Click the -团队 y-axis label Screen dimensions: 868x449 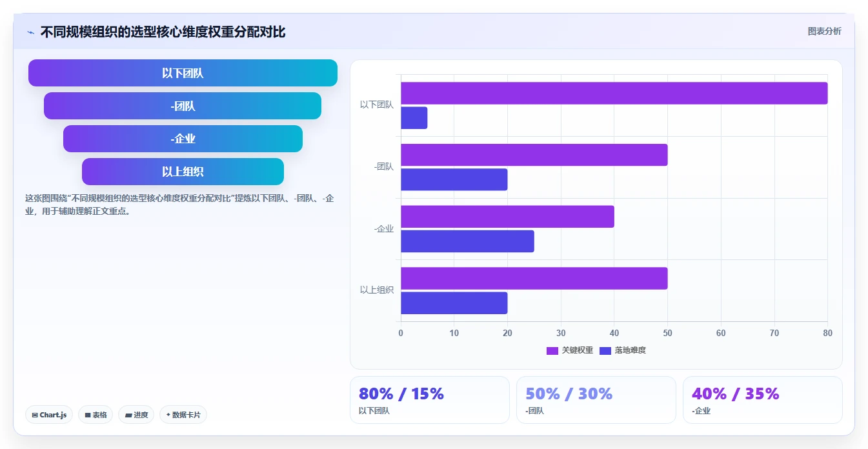point(384,166)
